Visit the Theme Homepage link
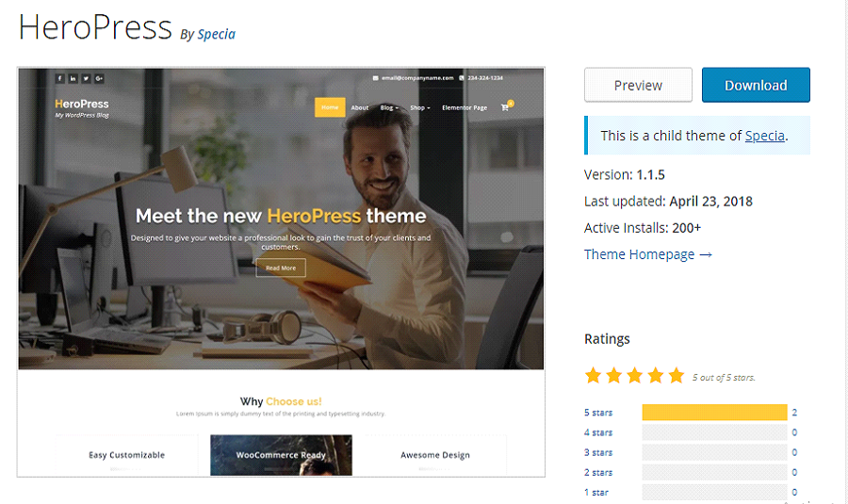 pos(648,254)
